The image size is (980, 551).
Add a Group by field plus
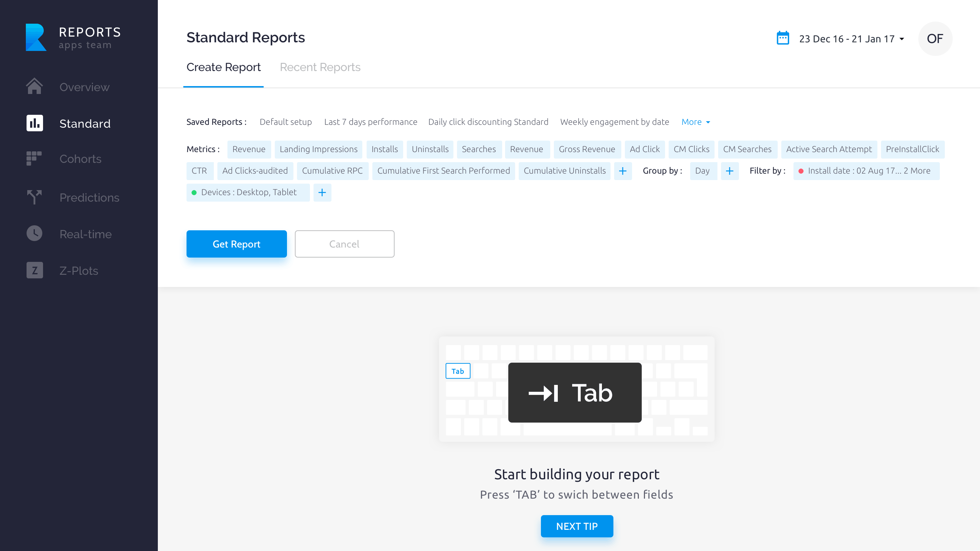tap(729, 171)
